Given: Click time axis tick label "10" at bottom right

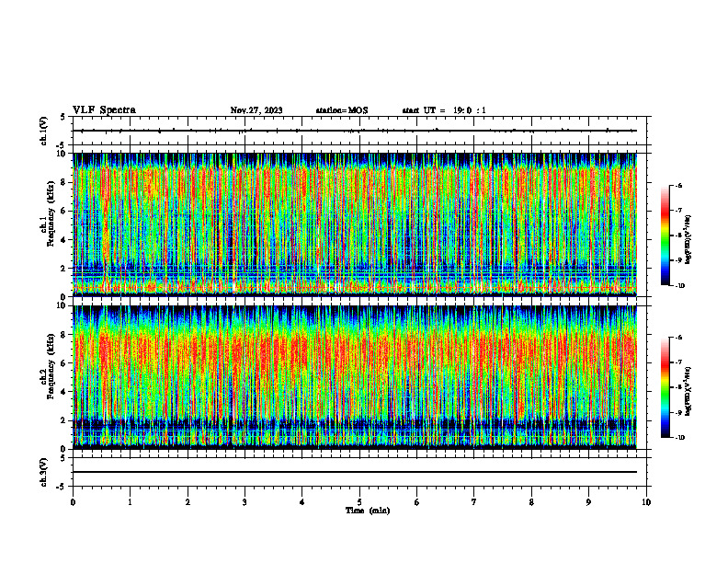Looking at the screenshot, I should 646,502.
